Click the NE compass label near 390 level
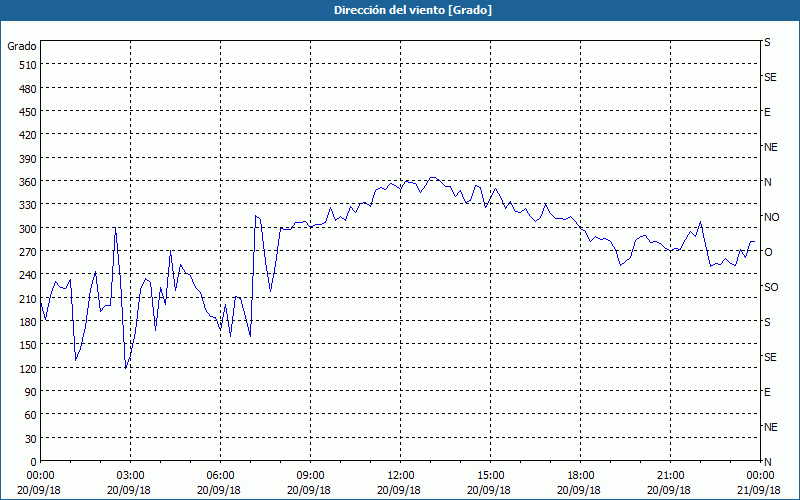800x500 pixels. pos(770,147)
